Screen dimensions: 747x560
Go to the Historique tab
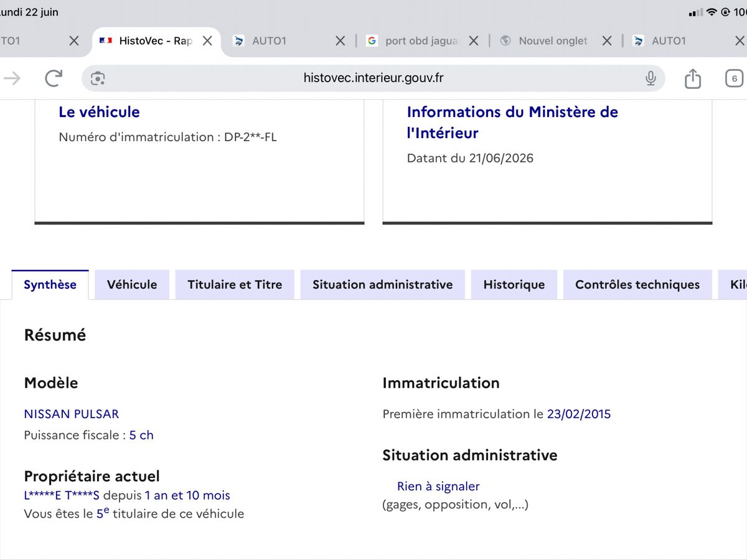(514, 284)
